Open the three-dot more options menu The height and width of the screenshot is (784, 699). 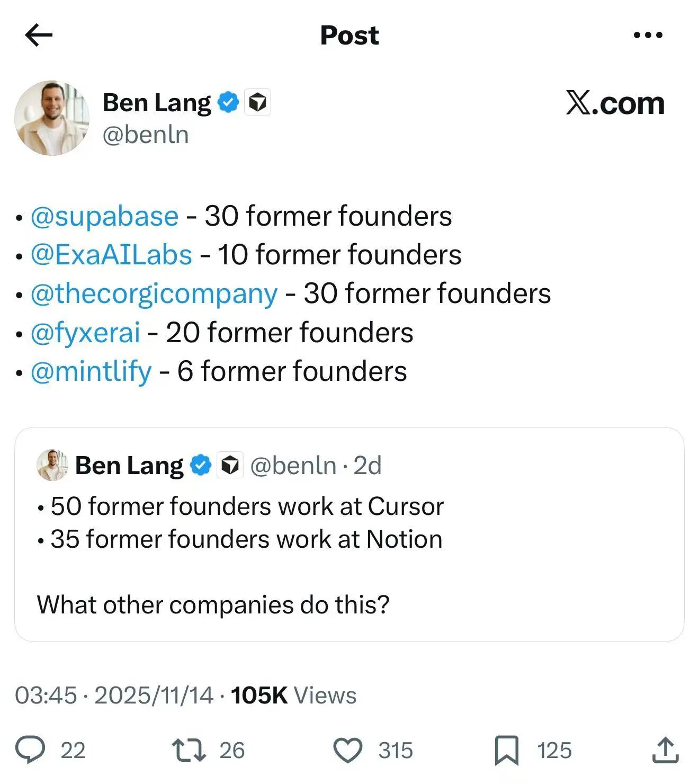(648, 35)
